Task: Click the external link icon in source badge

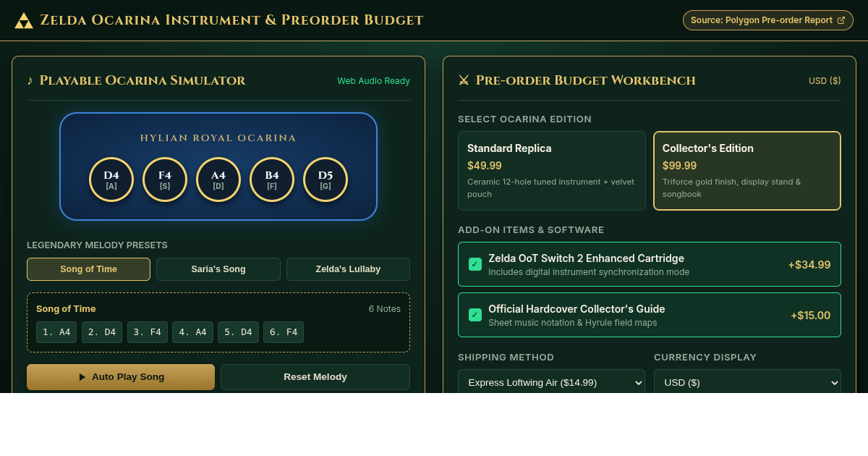Action: (841, 20)
